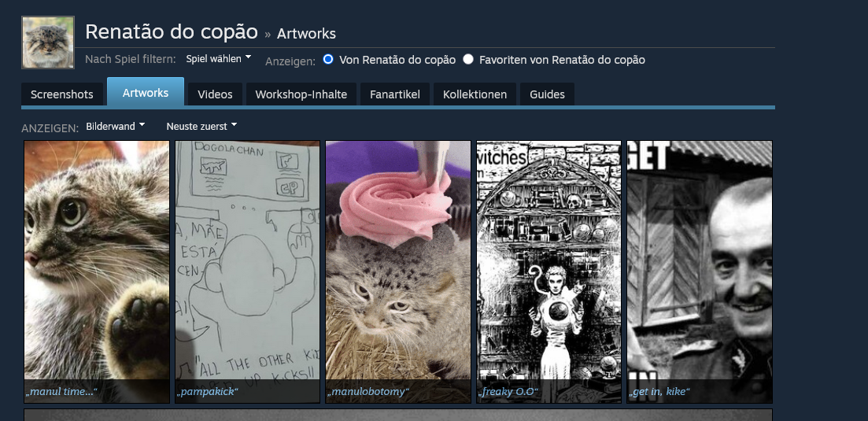Screen dimensions: 868x421
Task: Open the Videos tab
Action: pyautogui.click(x=215, y=94)
